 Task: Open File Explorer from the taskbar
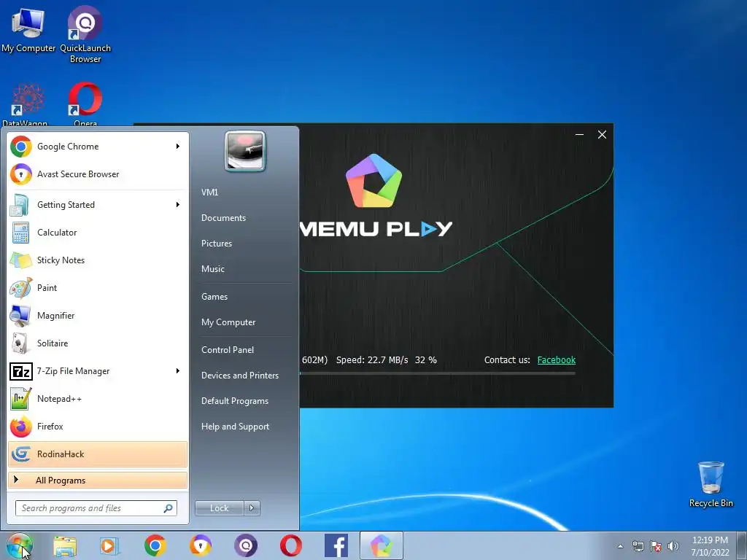pos(65,545)
